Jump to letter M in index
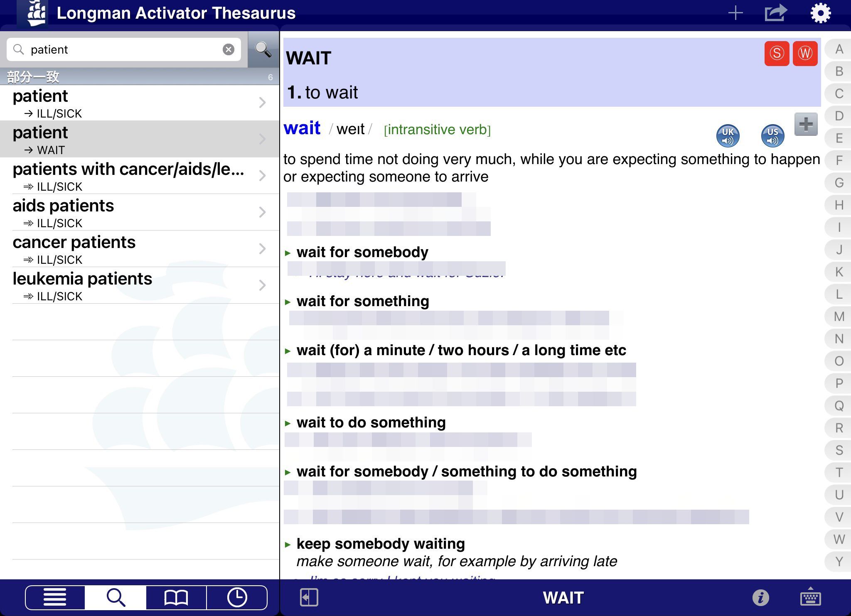 (x=839, y=317)
